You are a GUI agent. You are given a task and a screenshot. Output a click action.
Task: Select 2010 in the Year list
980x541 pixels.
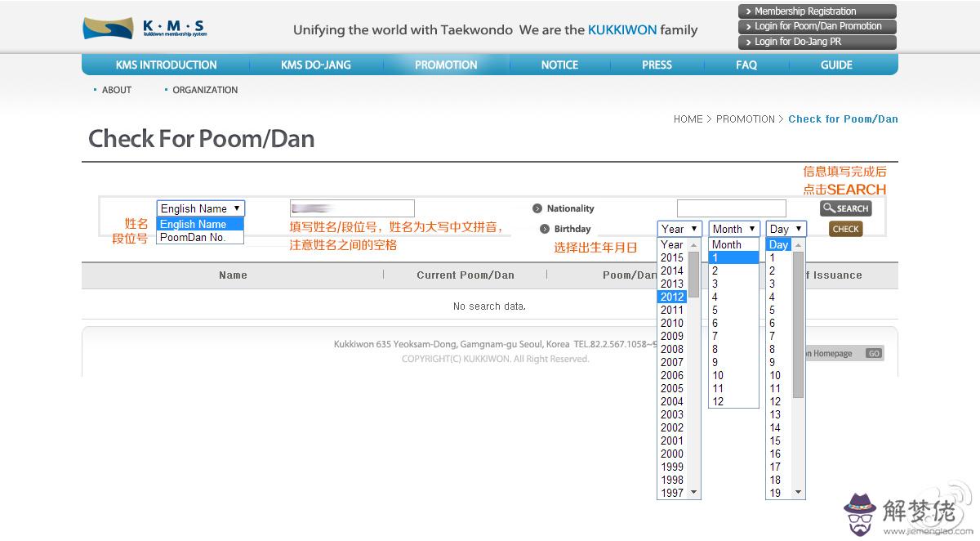672,323
